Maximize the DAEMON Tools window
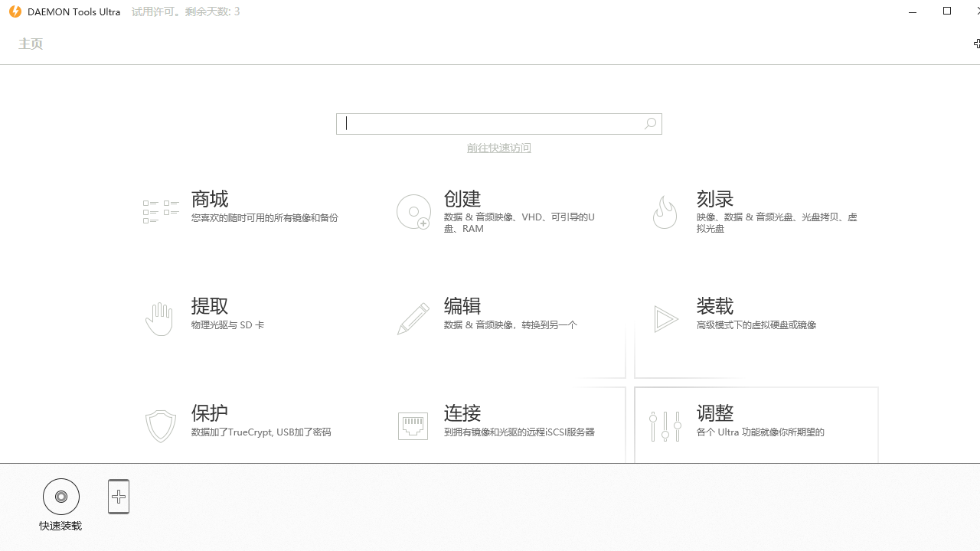 pyautogui.click(x=947, y=11)
